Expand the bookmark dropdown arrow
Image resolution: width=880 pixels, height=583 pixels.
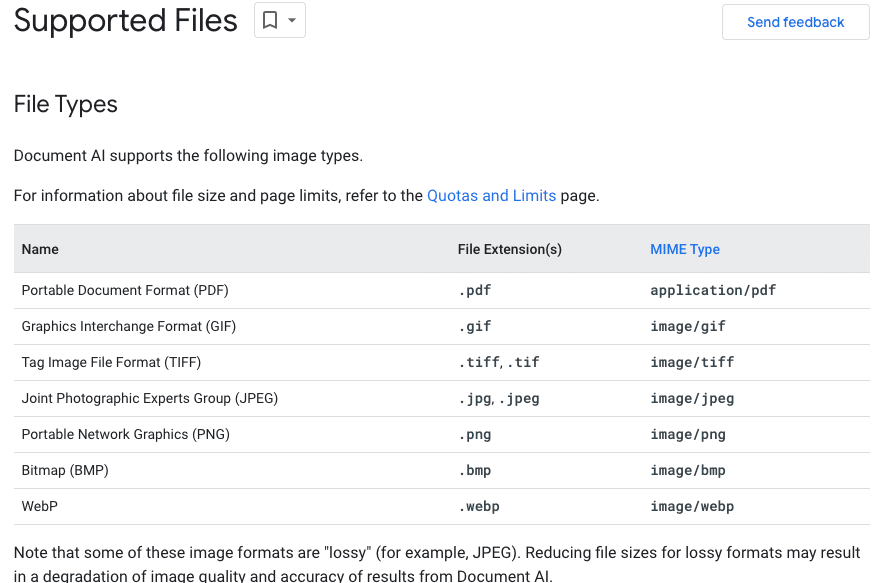click(x=292, y=20)
